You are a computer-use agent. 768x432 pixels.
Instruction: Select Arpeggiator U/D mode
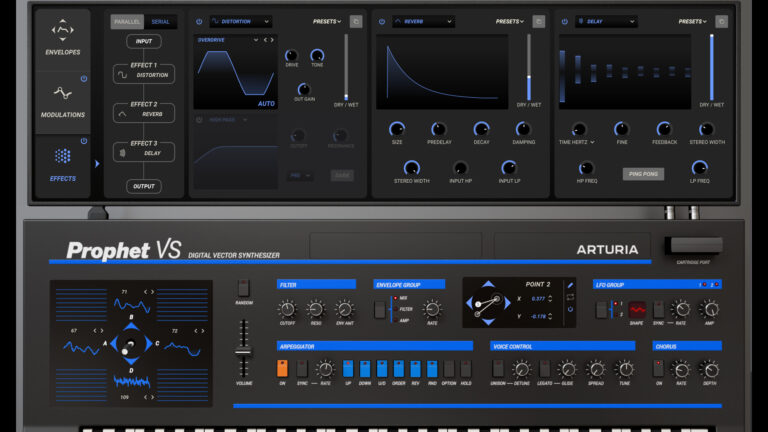382,368
